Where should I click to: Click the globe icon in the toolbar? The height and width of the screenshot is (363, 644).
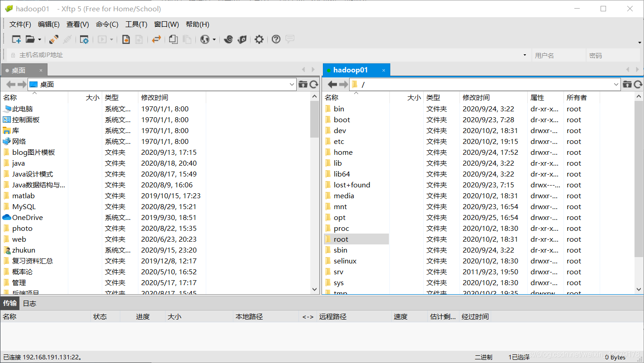click(x=205, y=39)
